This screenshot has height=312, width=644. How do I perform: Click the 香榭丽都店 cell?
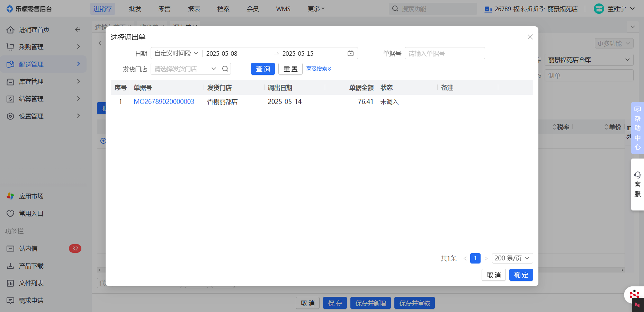click(x=222, y=102)
